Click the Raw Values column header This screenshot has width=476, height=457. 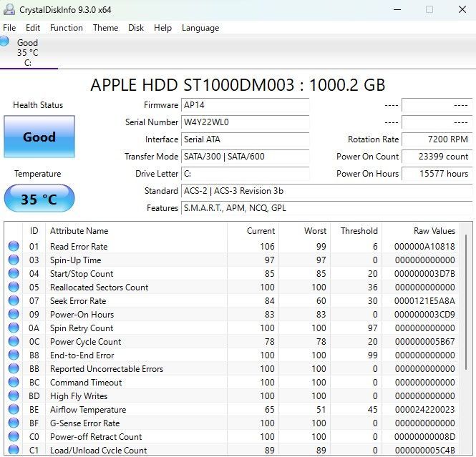click(434, 231)
